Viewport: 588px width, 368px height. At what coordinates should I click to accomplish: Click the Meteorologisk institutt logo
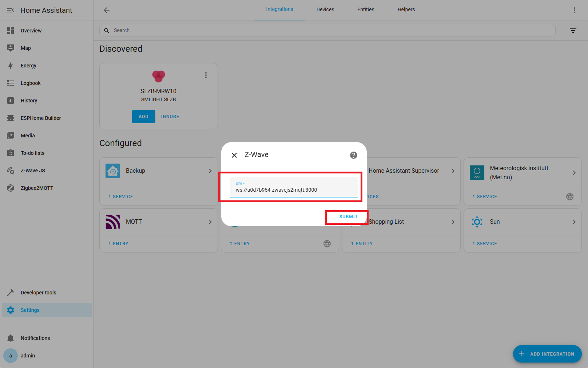[x=477, y=173]
